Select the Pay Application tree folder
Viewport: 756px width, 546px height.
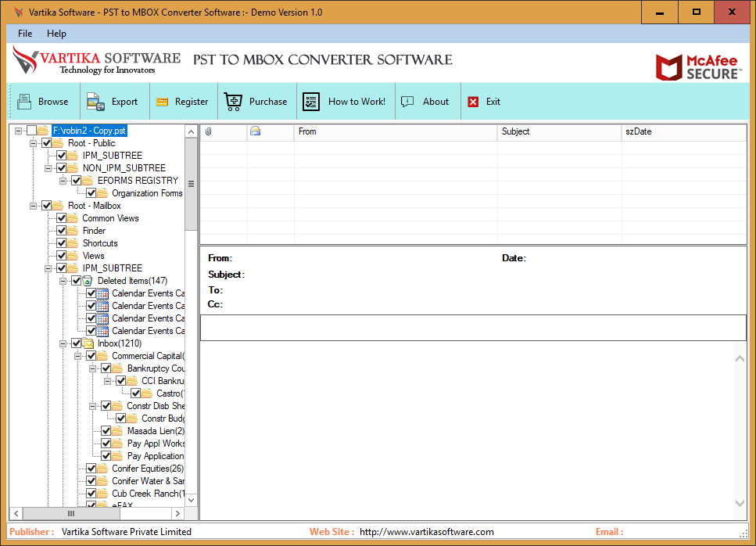(x=156, y=456)
